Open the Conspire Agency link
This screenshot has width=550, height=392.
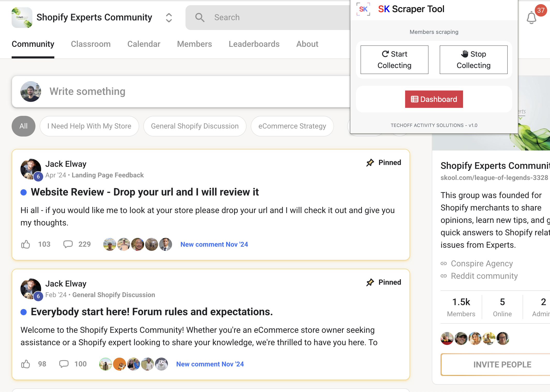(x=482, y=263)
